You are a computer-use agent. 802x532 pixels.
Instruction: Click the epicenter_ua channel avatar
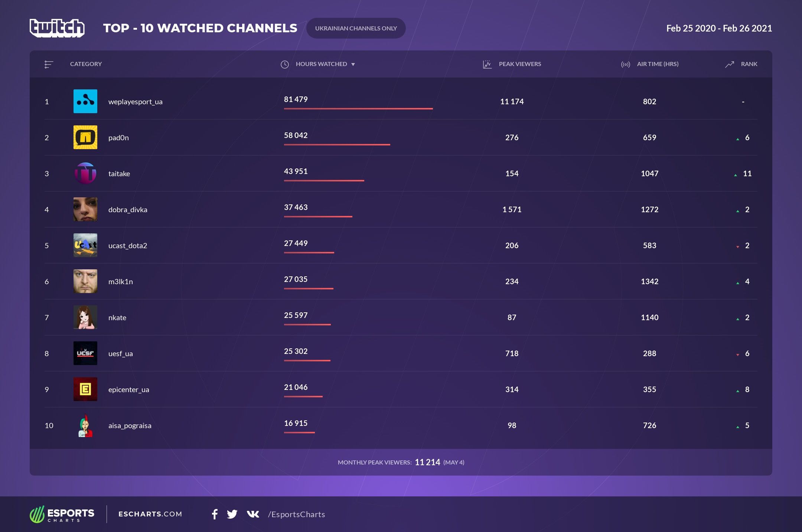tap(85, 389)
